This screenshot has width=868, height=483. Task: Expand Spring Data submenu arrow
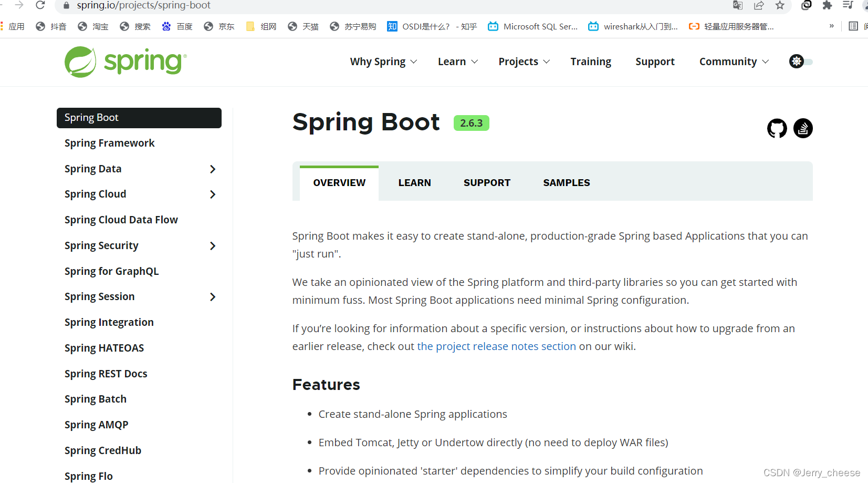click(213, 169)
